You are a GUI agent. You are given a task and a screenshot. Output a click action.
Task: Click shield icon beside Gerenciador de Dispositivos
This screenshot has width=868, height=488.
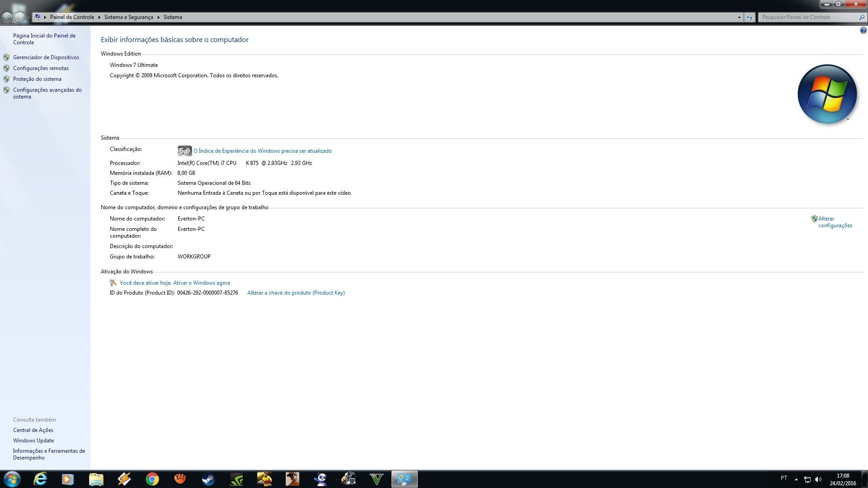coord(6,57)
